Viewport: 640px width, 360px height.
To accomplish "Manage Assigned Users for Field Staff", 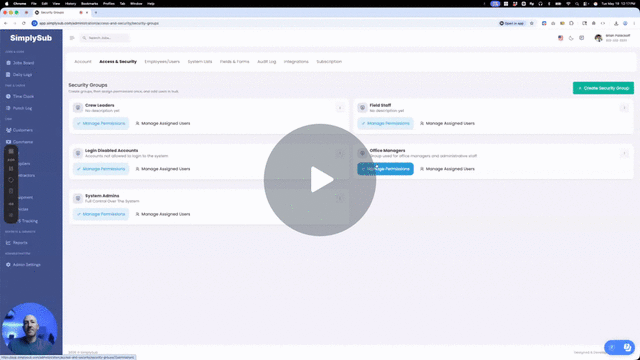I will tap(447, 123).
